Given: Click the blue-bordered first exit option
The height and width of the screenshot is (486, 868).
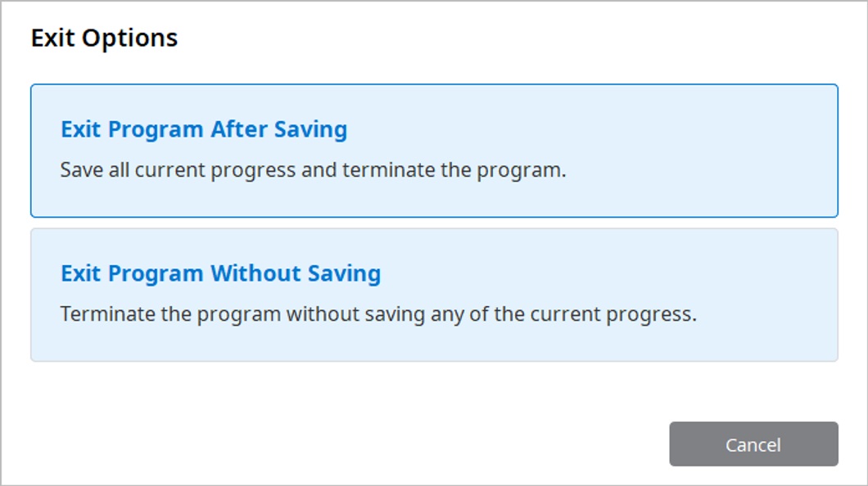Looking at the screenshot, I should click(434, 151).
